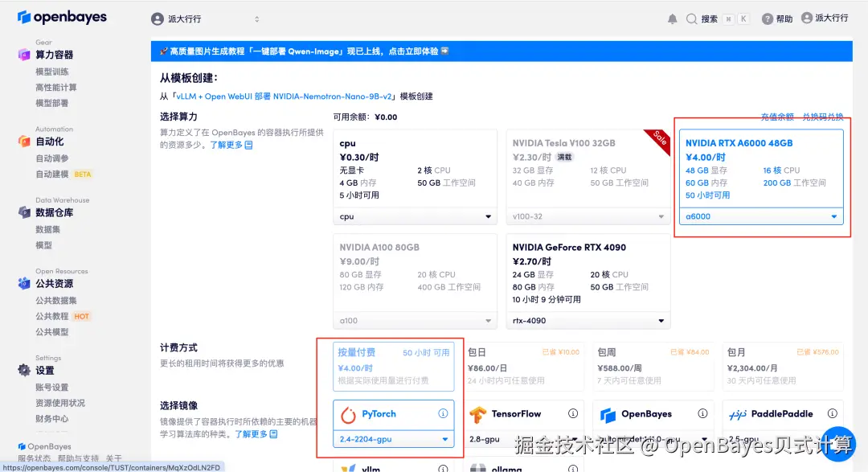868x472 pixels.
Task: Click 兑换码兑换 link
Action: click(823, 117)
